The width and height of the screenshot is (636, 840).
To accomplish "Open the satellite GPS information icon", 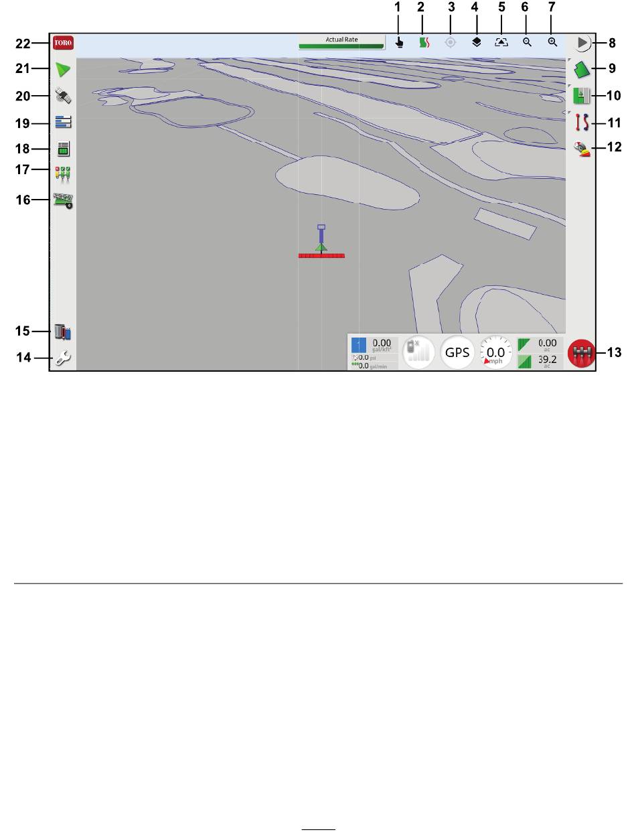I will click(64, 96).
